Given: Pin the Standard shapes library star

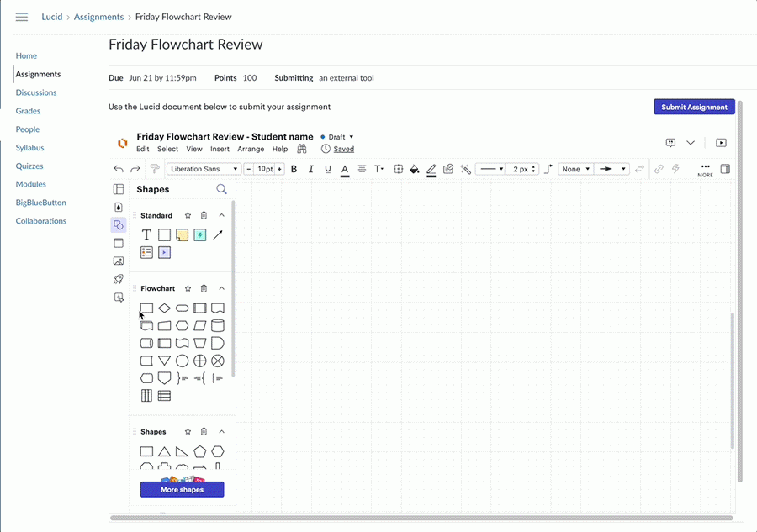Looking at the screenshot, I should point(188,216).
